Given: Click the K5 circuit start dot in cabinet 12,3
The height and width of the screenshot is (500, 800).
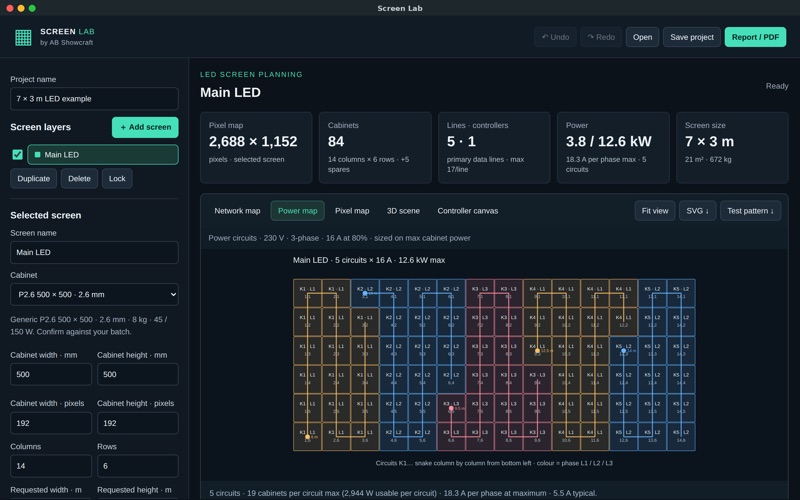Looking at the screenshot, I should click(x=623, y=351).
